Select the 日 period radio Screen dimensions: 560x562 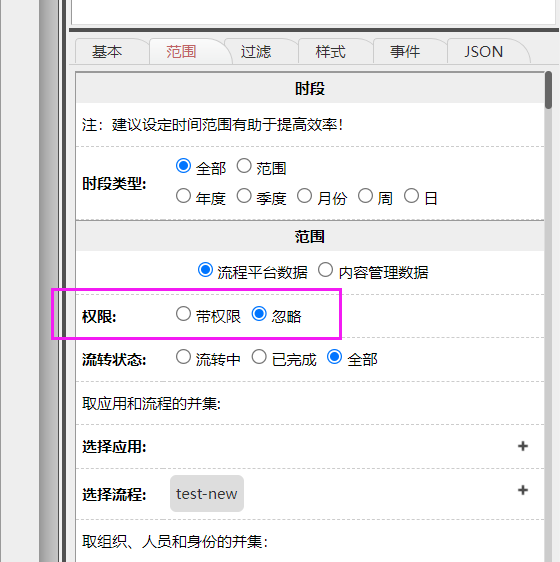411,196
